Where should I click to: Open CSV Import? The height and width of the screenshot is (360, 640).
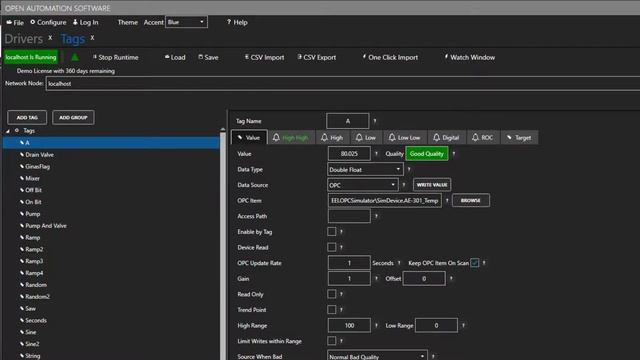(264, 58)
